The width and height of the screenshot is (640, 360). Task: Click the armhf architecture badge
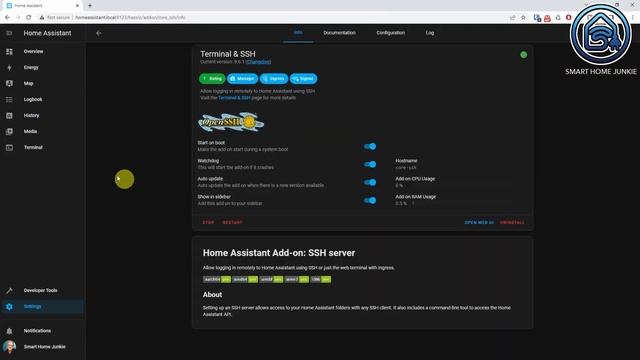pos(271,280)
